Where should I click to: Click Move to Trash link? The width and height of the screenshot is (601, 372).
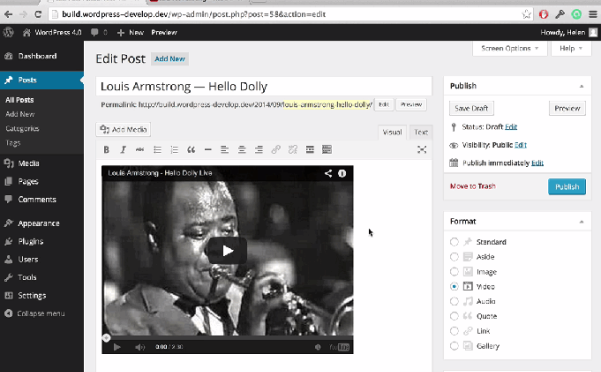coord(473,186)
